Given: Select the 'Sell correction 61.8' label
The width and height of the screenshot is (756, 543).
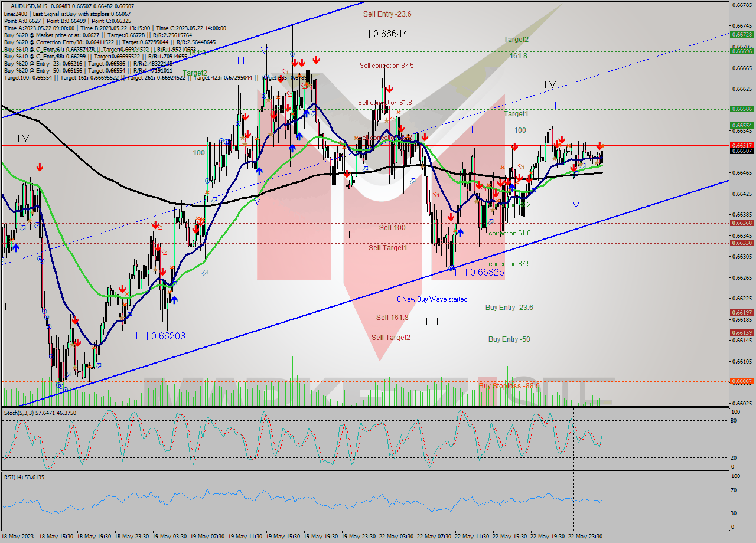Looking at the screenshot, I should (385, 103).
